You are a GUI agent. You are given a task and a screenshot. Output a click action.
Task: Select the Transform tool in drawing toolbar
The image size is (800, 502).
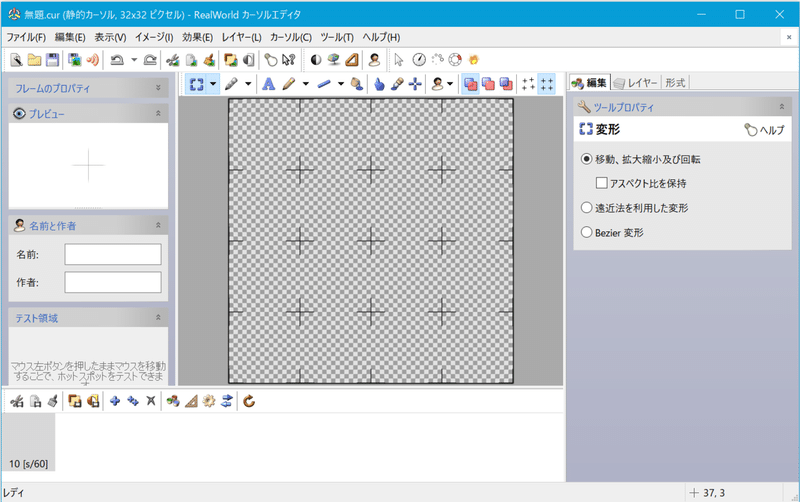point(196,84)
